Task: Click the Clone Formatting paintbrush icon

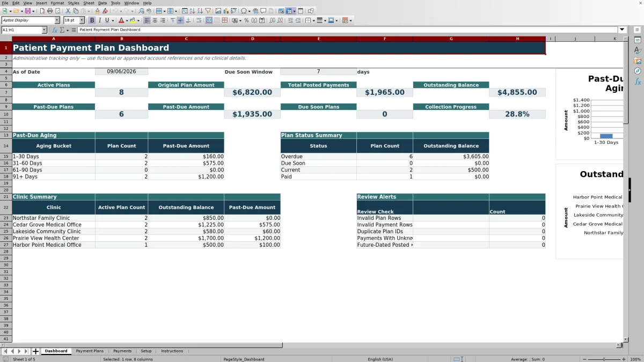Action: click(x=97, y=11)
